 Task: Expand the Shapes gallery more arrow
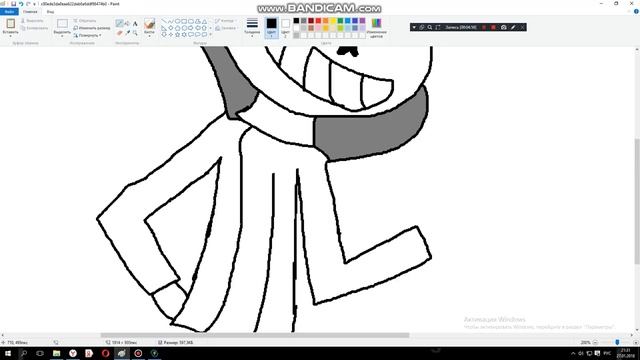tap(211, 35)
